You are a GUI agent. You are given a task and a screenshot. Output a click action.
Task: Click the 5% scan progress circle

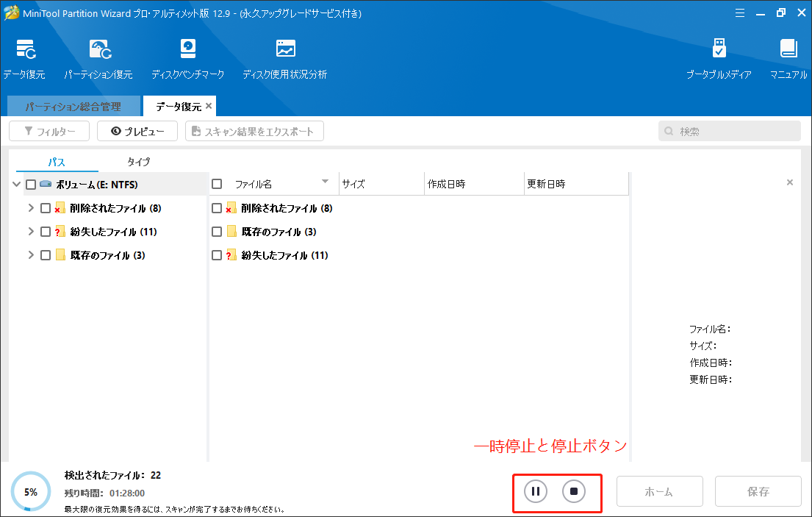31,491
